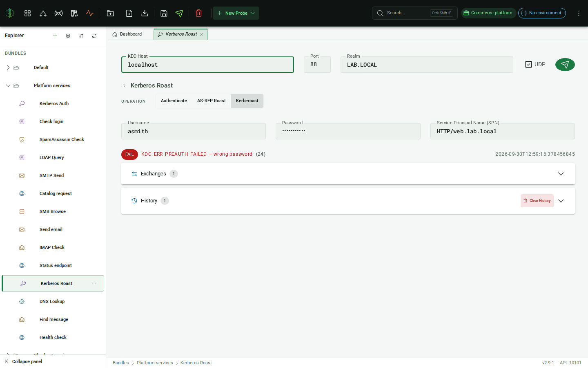Click the activity pulse icon in the top toolbar
588x368 pixels.
pos(90,13)
